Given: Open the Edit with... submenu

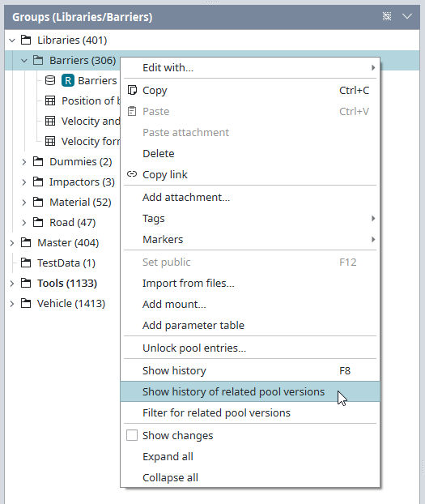Looking at the screenshot, I should pyautogui.click(x=250, y=67).
